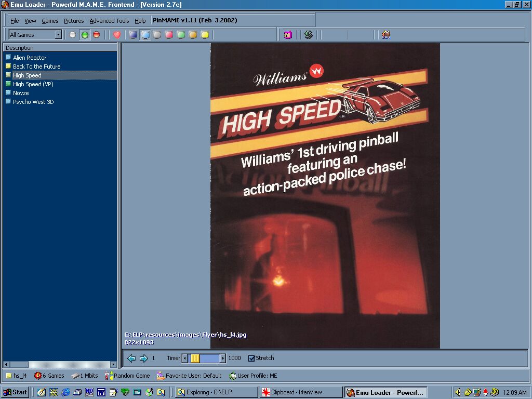
Task: Click the Start button
Action: point(15,393)
